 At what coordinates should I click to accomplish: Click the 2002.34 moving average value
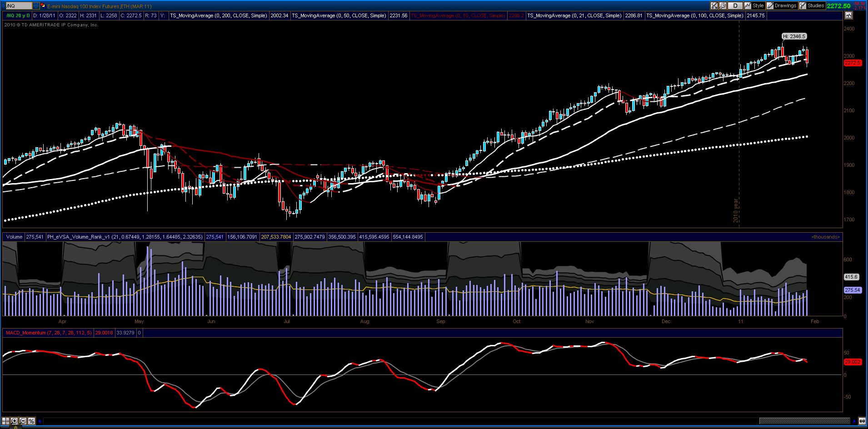point(279,15)
